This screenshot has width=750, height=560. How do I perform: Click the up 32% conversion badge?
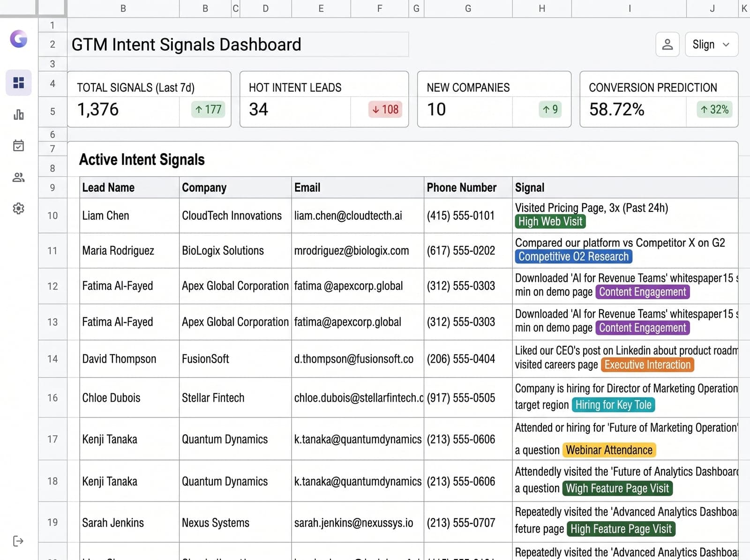(x=714, y=109)
